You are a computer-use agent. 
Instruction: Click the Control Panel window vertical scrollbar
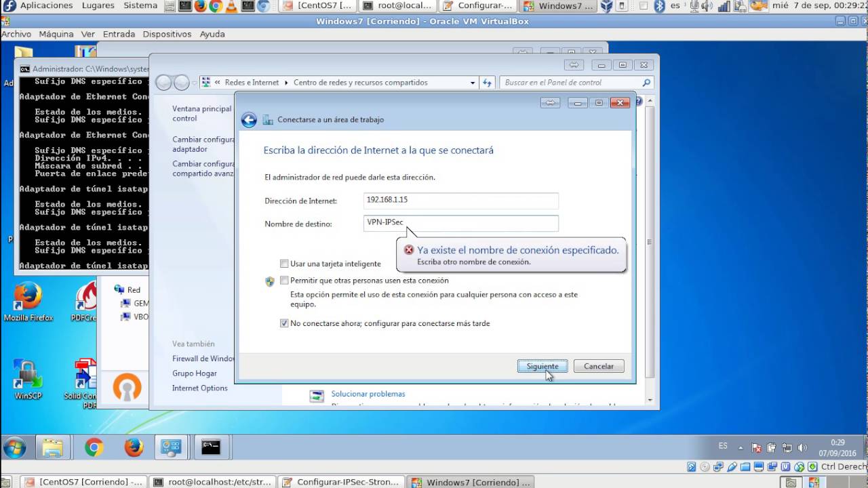[x=650, y=242]
